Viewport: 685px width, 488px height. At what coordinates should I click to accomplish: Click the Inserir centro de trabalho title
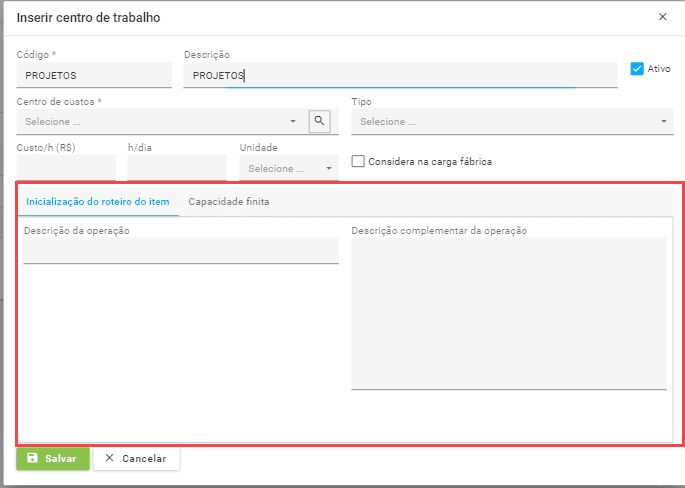88,18
